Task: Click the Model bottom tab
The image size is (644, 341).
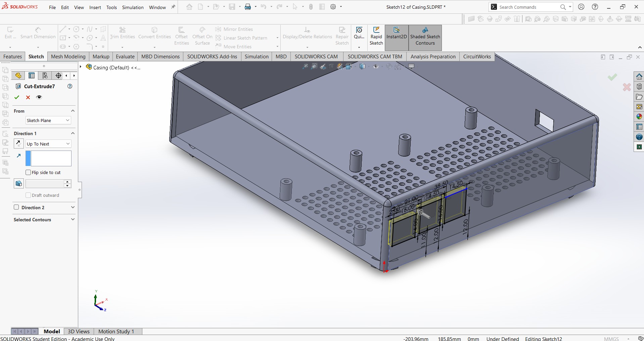Action: tap(52, 331)
